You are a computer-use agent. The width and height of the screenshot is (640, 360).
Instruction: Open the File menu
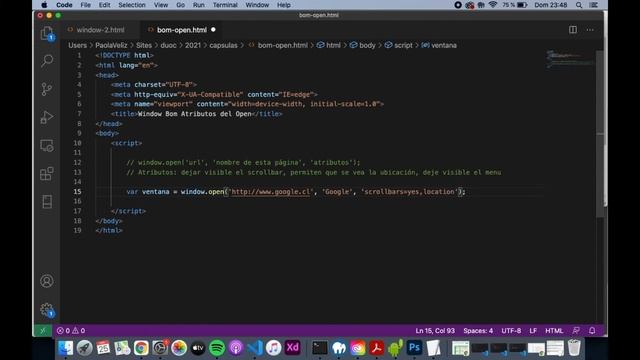tap(85, 5)
